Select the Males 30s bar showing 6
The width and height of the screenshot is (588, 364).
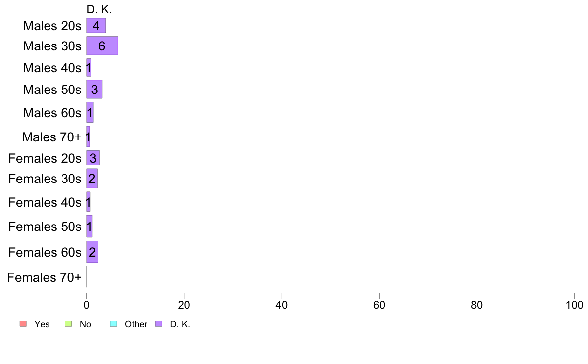point(102,45)
